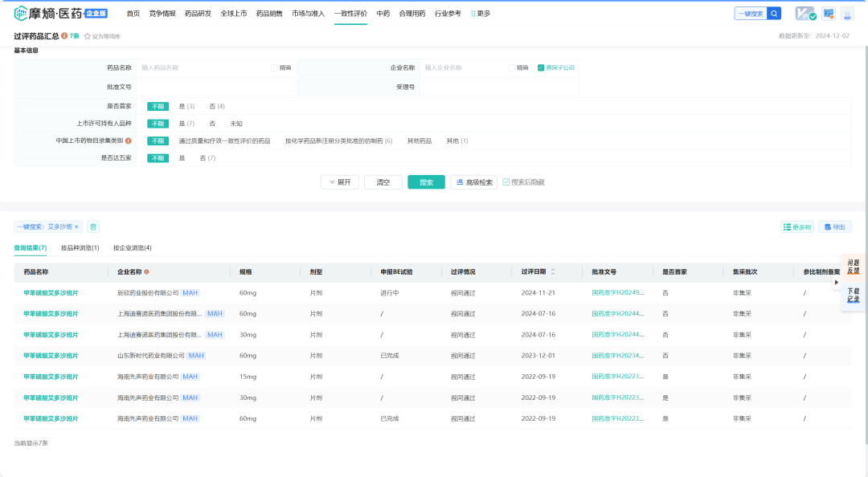
Task: Click the 清空 button
Action: click(383, 182)
